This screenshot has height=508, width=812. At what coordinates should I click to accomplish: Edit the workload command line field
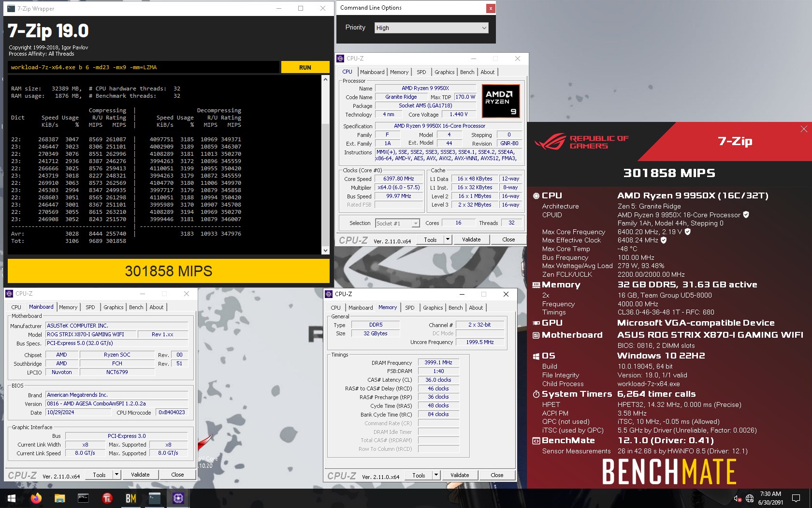point(144,67)
